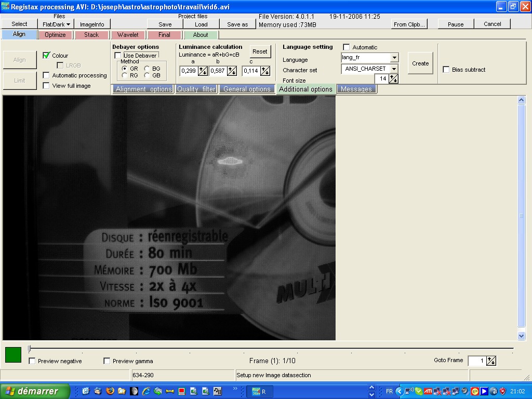Viewport: 532px width, 399px height.
Task: Open the Wavelet tab
Action: (128, 35)
